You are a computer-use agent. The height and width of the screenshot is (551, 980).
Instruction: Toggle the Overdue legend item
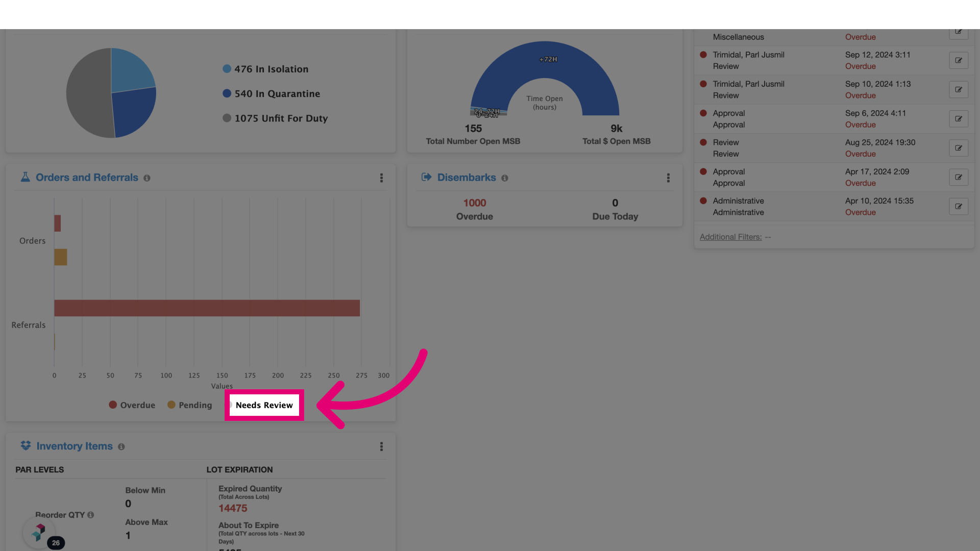click(132, 405)
